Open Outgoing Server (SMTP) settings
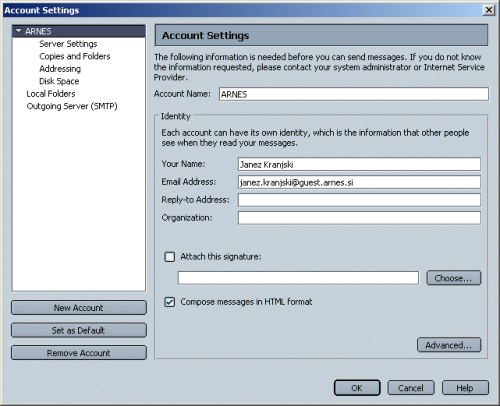The width and height of the screenshot is (500, 406). tap(72, 106)
